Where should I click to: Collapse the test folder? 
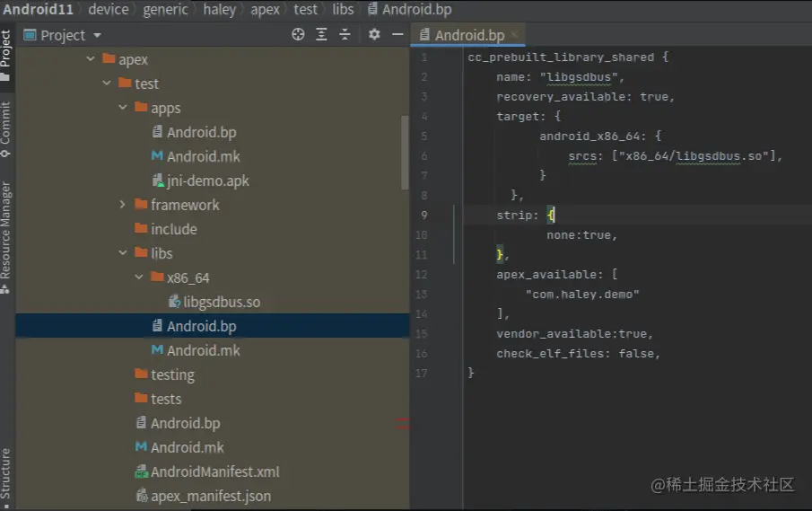[107, 83]
